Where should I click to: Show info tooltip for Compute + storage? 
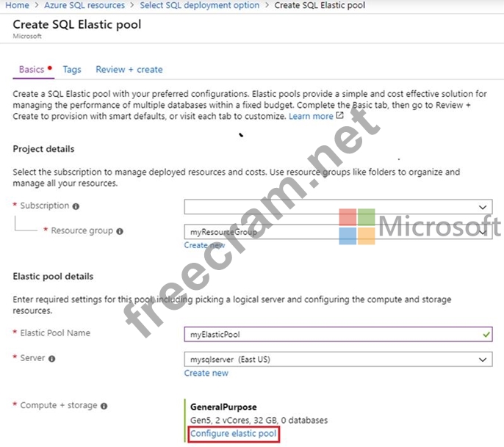click(104, 406)
